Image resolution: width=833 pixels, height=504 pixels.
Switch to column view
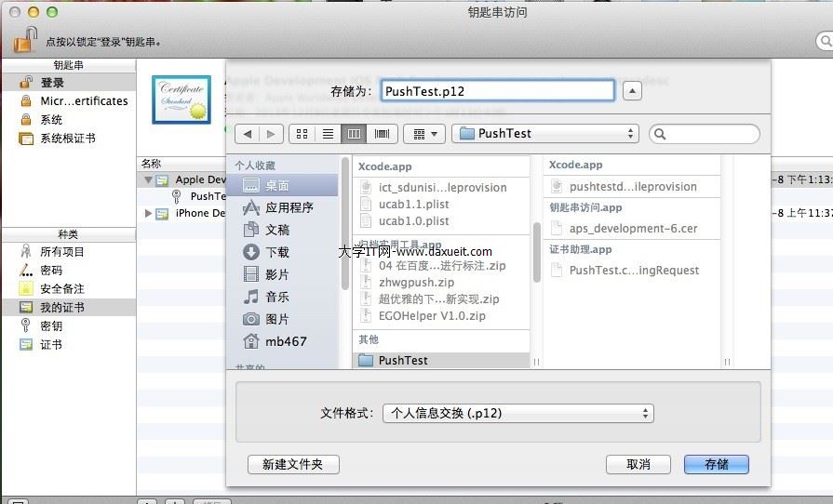[x=354, y=134]
